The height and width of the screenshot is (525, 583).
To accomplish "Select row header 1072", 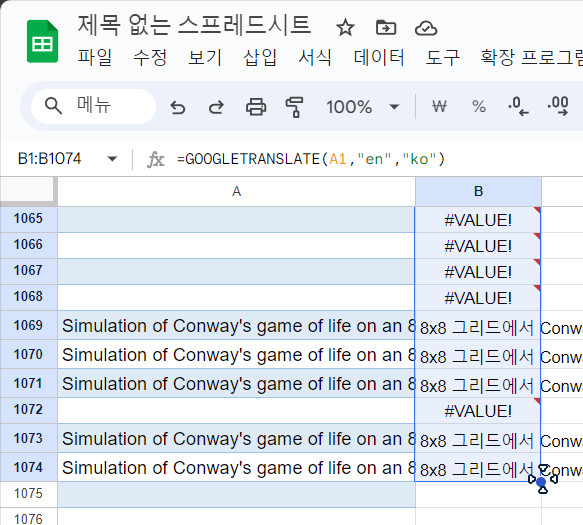I will coord(28,410).
